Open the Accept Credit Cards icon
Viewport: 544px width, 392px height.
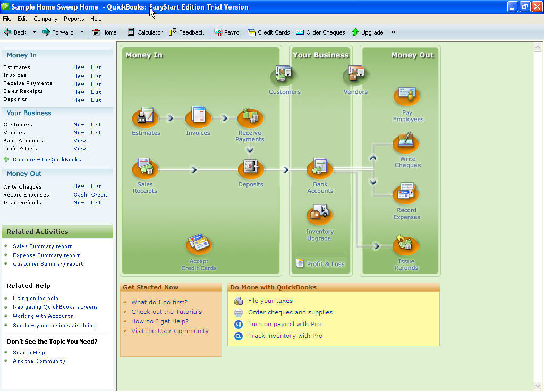[x=199, y=244]
